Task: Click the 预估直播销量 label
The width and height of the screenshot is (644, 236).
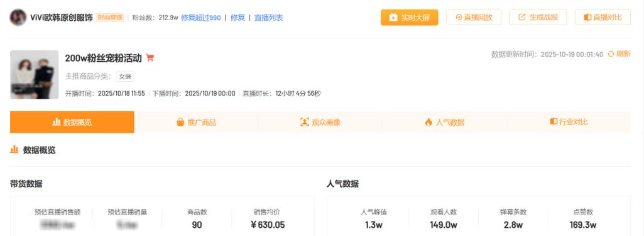Action: (x=128, y=212)
